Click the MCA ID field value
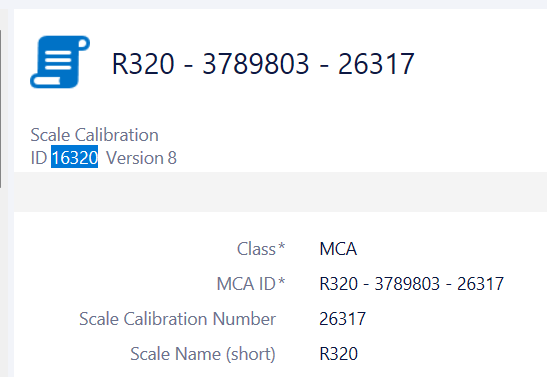Image resolution: width=547 pixels, height=377 pixels. pyautogui.click(x=412, y=284)
